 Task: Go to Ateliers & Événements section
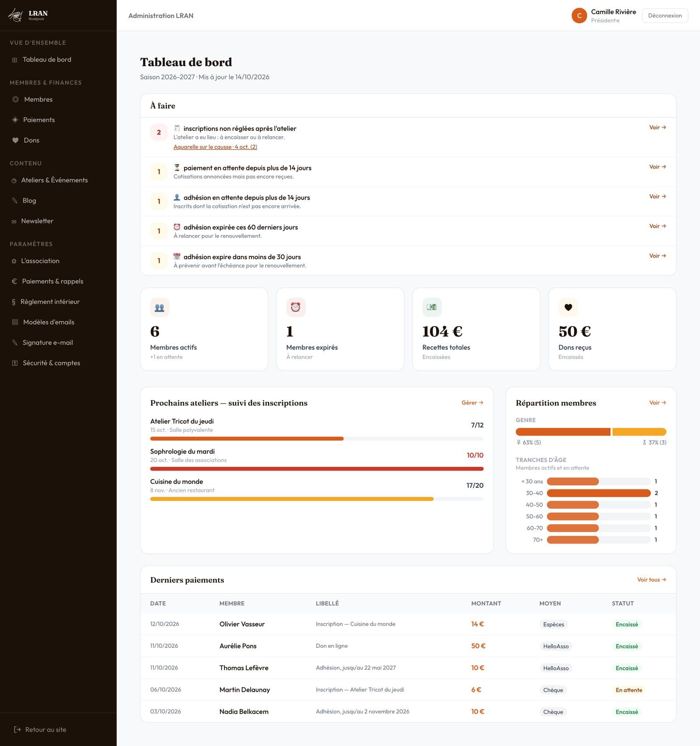coord(58,180)
